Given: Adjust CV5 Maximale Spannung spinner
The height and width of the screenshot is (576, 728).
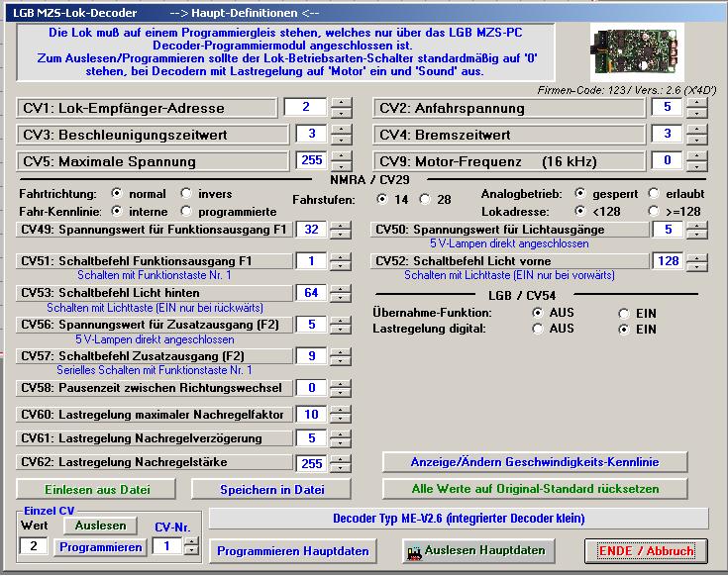Looking at the screenshot, I should coord(342,161).
